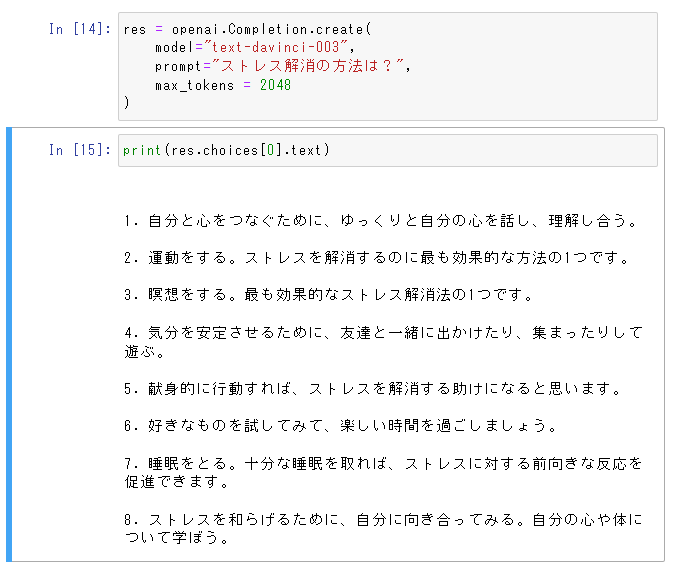675x569 pixels.
Task: Click res.choices[0].text in the print statement
Action: point(246,150)
